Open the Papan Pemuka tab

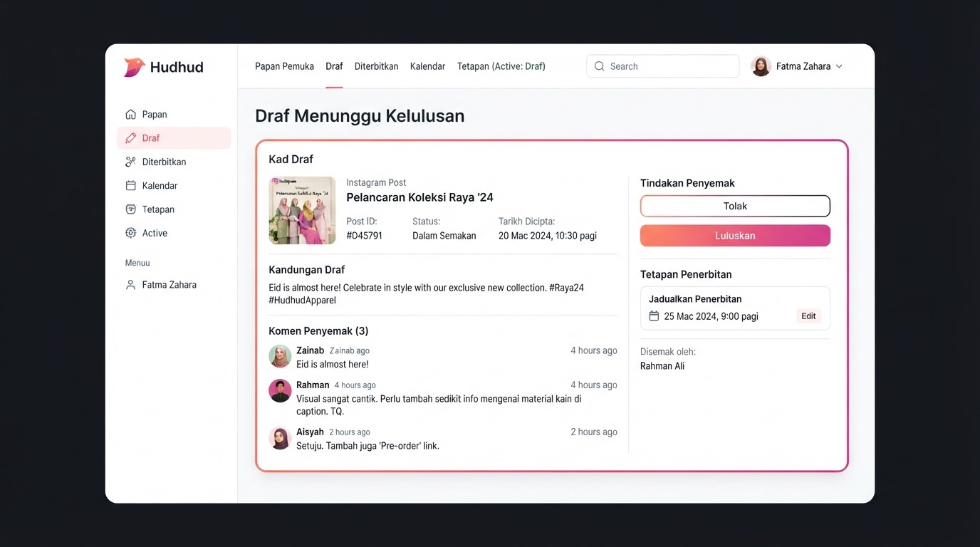pyautogui.click(x=284, y=66)
